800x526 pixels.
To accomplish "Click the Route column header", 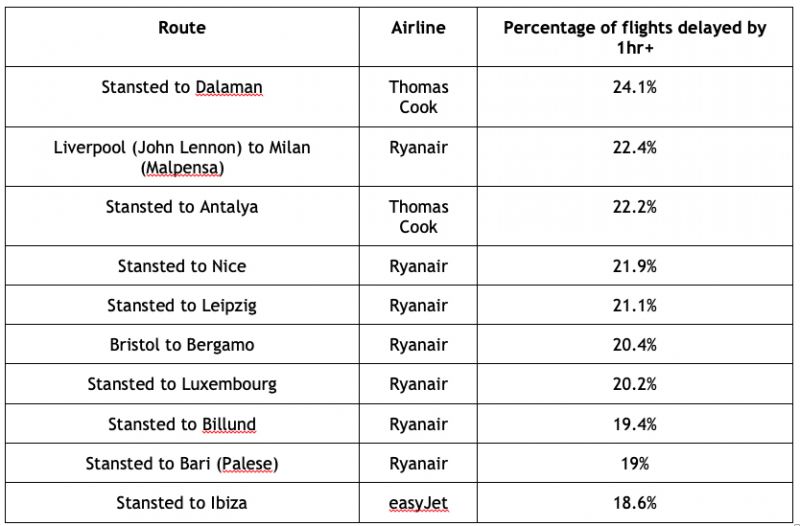I will click(182, 28).
